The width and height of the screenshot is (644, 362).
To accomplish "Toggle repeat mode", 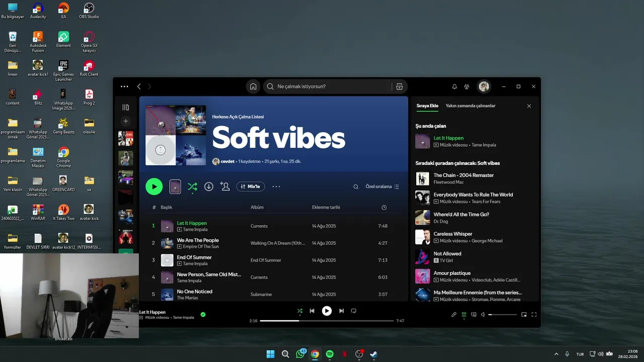I will click(x=354, y=311).
